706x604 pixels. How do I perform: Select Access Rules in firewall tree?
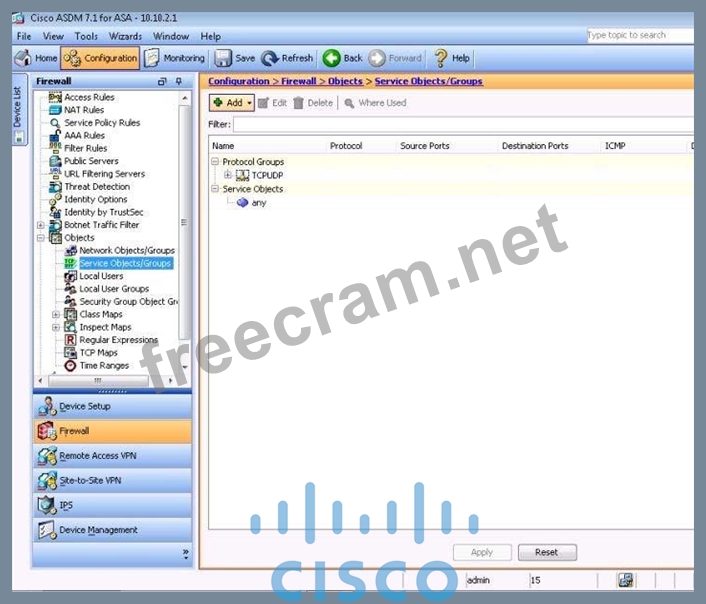89,97
